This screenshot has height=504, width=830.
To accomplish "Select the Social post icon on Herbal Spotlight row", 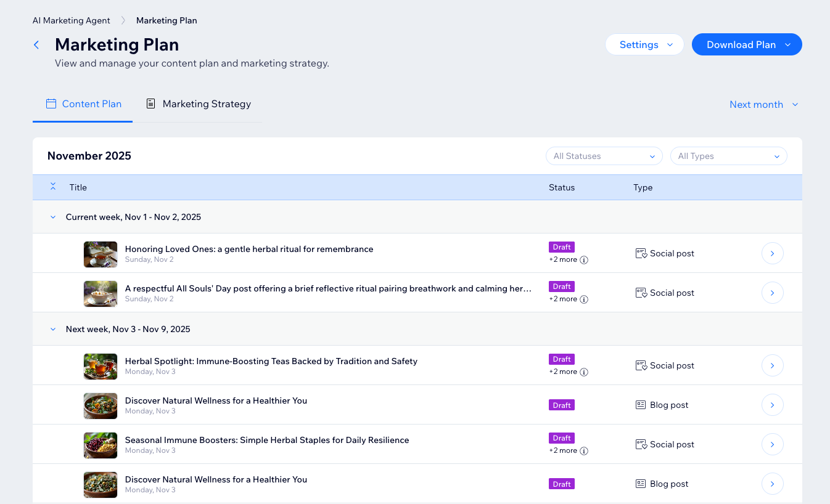I will (641, 365).
